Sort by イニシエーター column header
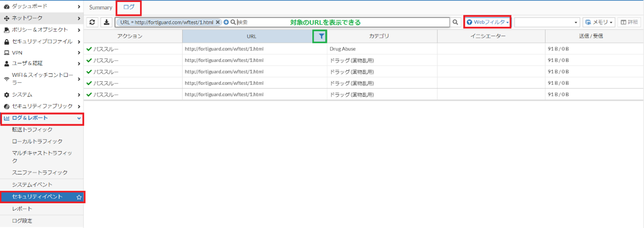Screen dimensions: 644x228 (488, 36)
